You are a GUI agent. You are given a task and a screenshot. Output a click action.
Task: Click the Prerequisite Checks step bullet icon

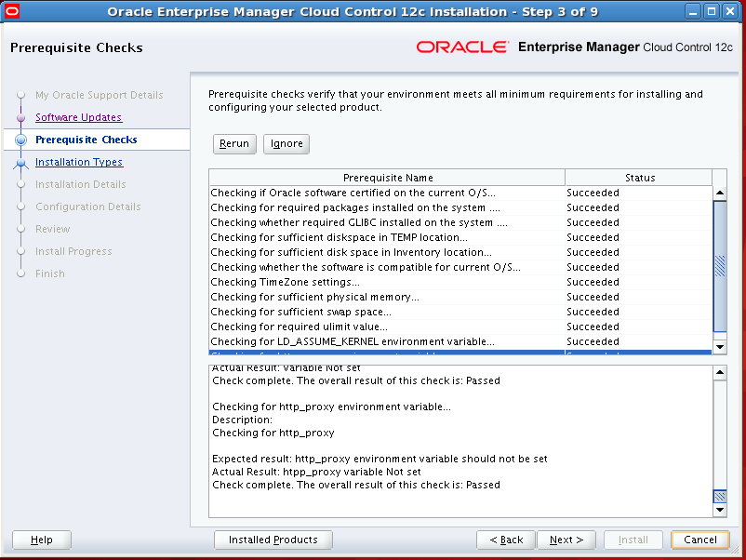pyautogui.click(x=21, y=140)
